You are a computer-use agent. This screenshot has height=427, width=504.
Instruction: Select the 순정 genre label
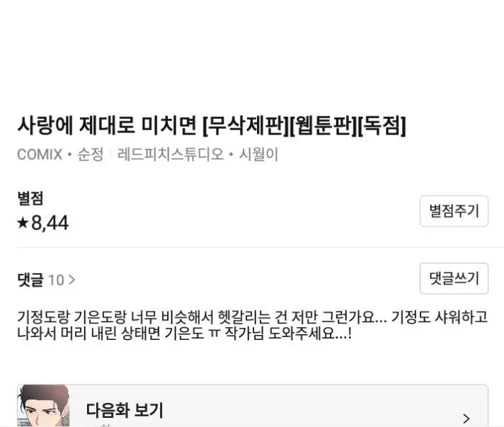click(x=91, y=154)
